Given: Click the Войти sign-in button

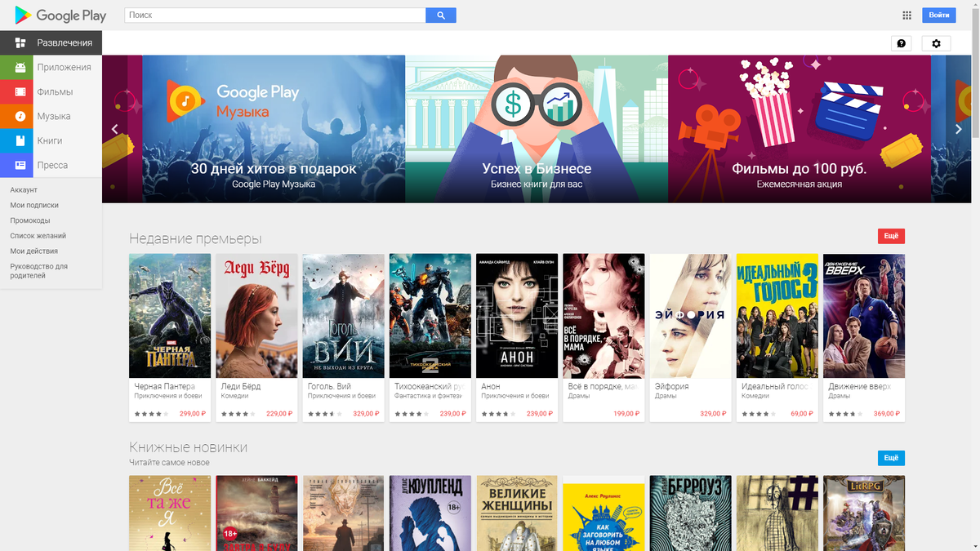Looking at the screenshot, I should pos(939,15).
